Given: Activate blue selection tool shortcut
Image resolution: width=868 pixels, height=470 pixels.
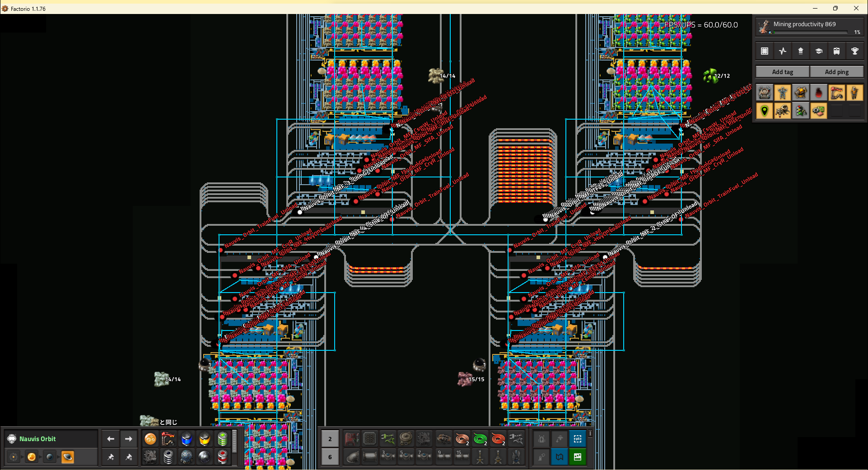Looking at the screenshot, I should tap(578, 438).
